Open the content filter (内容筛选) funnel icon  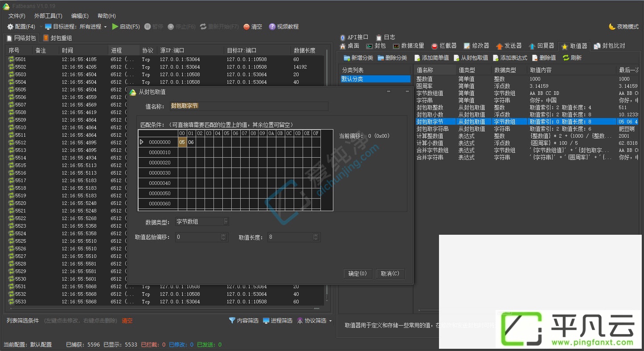coord(232,320)
